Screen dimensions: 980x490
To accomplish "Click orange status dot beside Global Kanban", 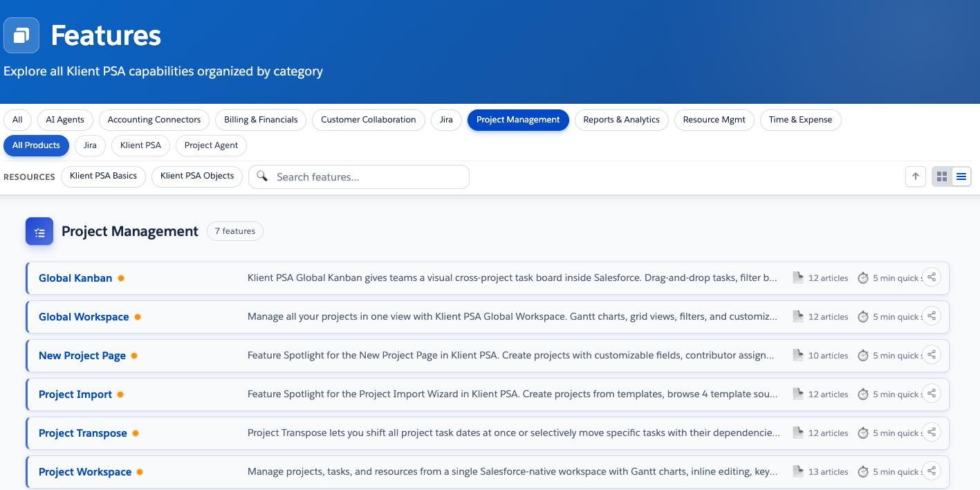I will [121, 278].
